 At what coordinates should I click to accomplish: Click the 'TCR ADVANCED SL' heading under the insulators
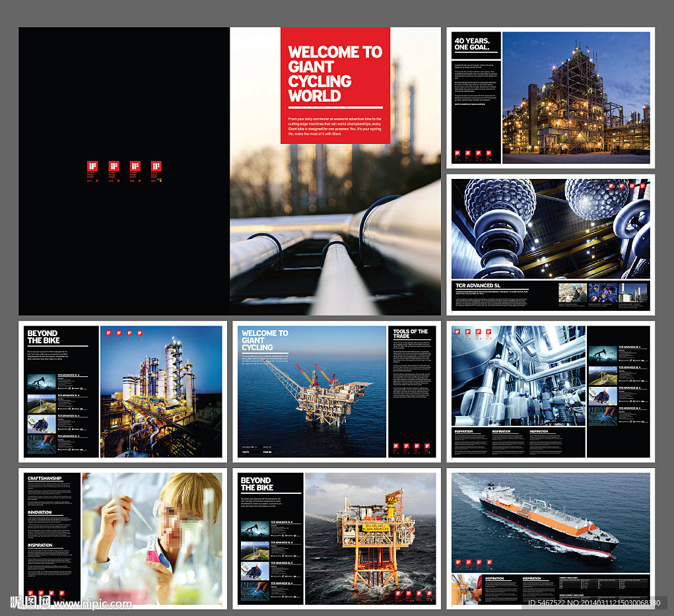click(x=478, y=285)
